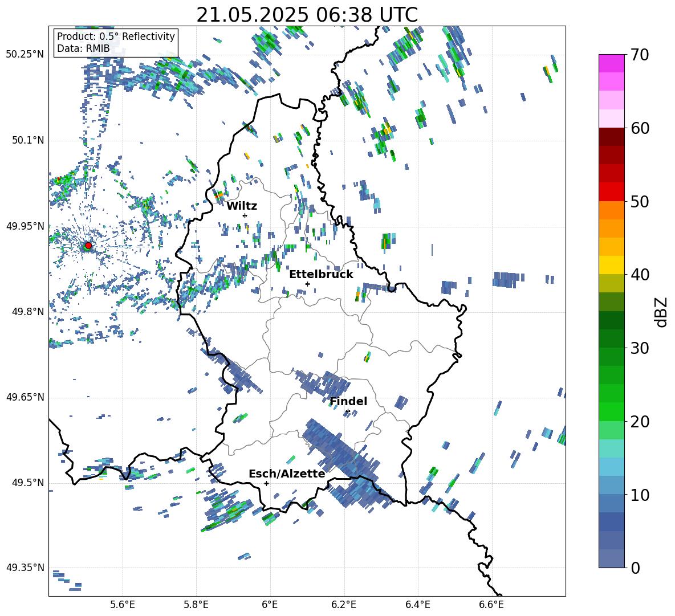Click the 5.8°E longitude label
Screen dimensions: 675x616
pyautogui.click(x=196, y=605)
